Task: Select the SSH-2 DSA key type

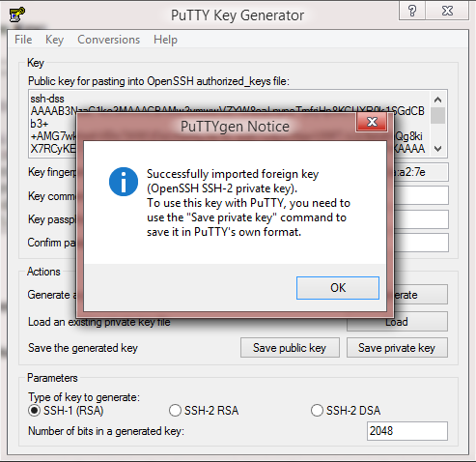Action: coord(317,411)
